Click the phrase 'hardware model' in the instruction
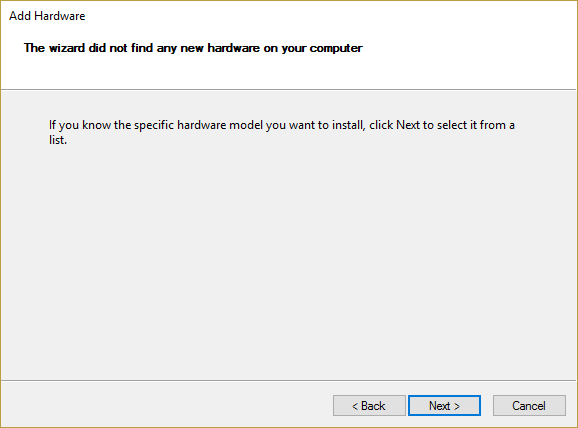Image resolution: width=578 pixels, height=428 pixels. pos(220,125)
